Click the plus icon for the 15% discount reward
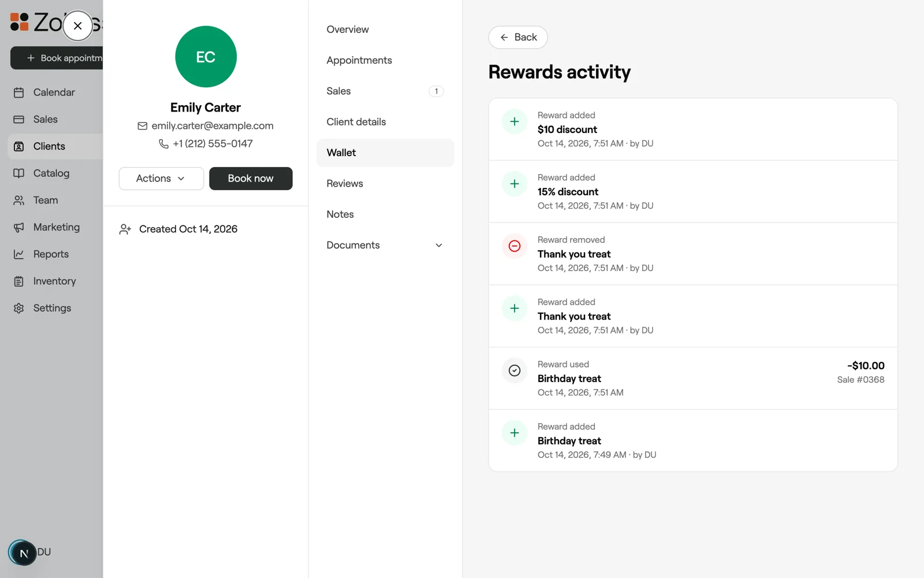924x578 pixels. click(515, 184)
